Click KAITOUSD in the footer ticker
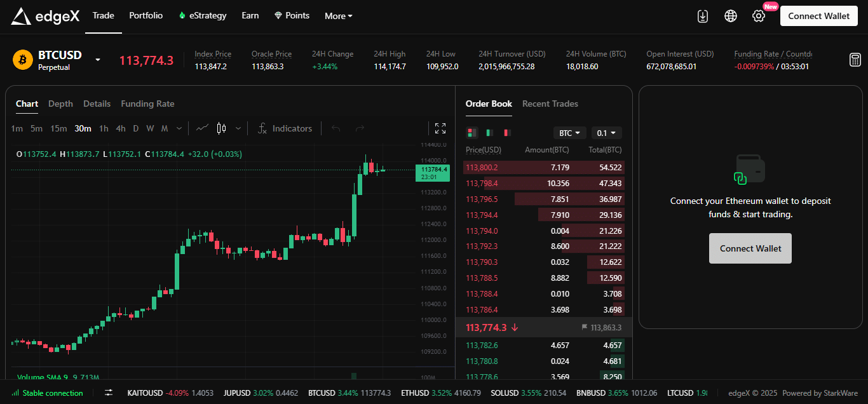 tap(145, 393)
